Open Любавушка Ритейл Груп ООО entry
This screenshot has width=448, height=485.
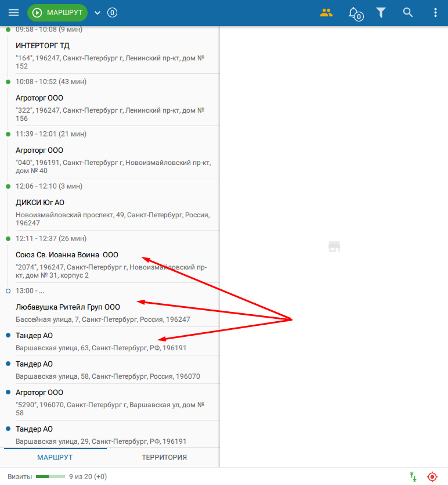coord(117,313)
